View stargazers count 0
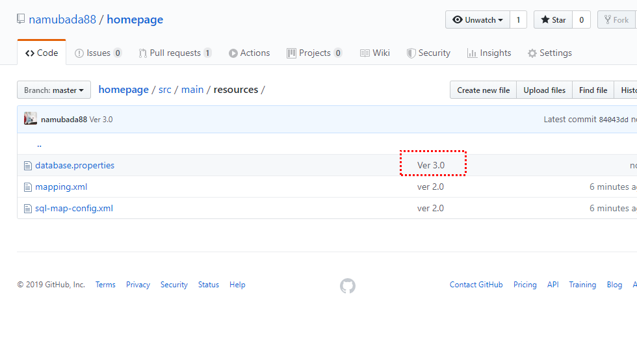Image resolution: width=637 pixels, height=364 pixels. [581, 20]
